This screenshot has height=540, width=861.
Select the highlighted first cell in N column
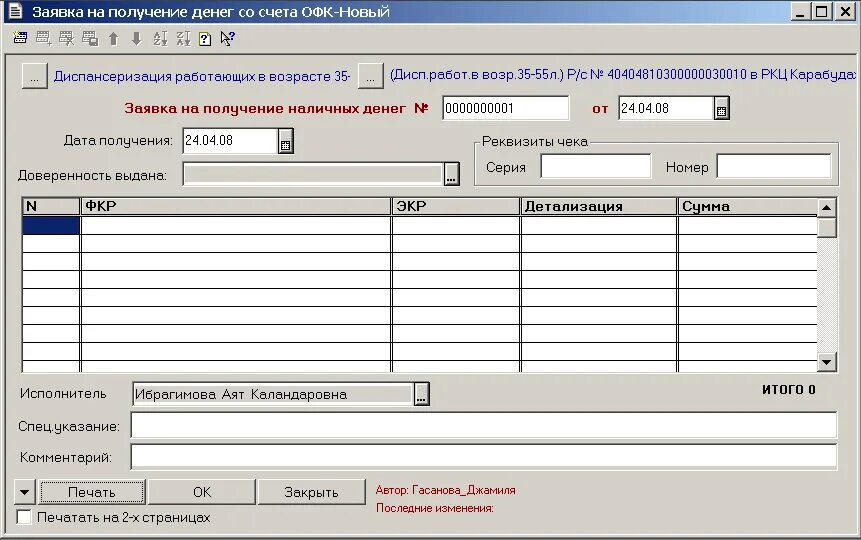[51, 226]
